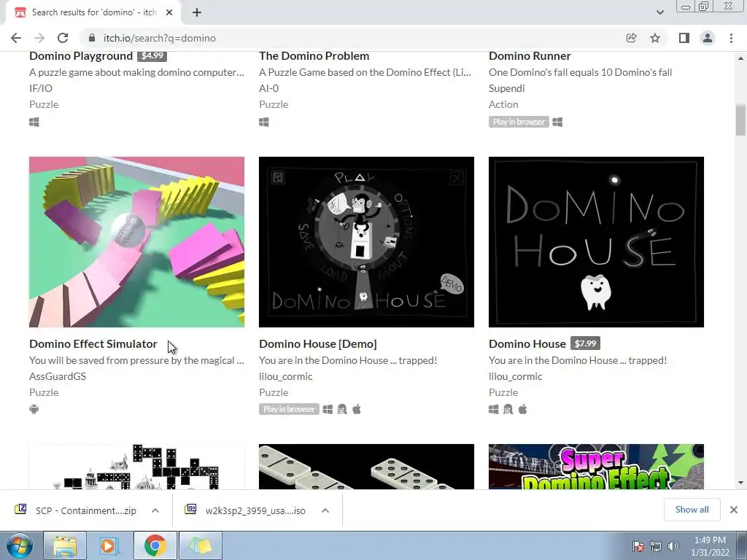Open the Domino House paid title link

coord(527,344)
